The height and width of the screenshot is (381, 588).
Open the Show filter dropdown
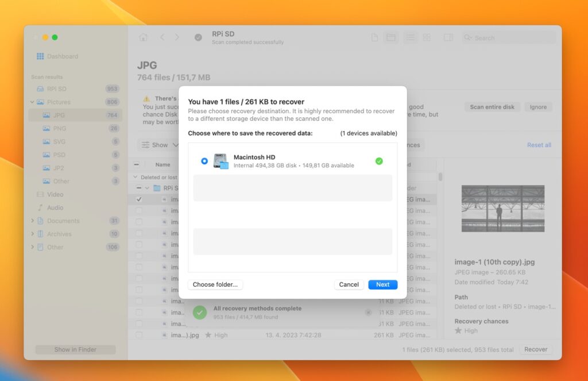[160, 145]
